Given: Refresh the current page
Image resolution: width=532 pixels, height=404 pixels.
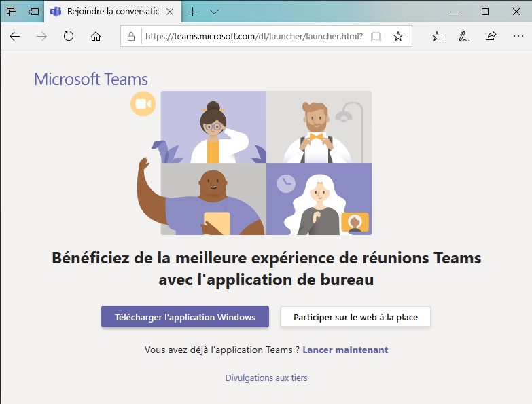Looking at the screenshot, I should tap(69, 36).
